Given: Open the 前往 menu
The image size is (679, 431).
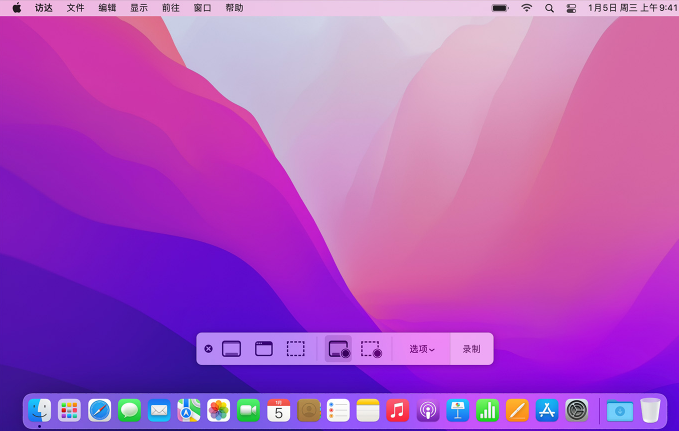Looking at the screenshot, I should tap(171, 7).
